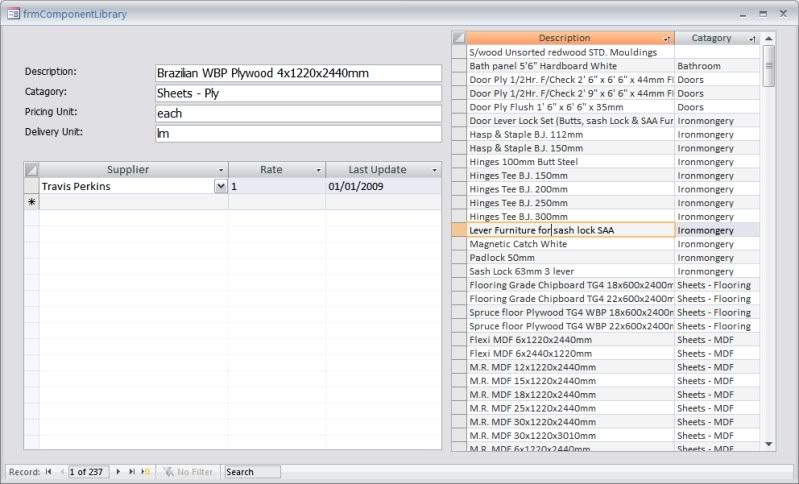Select Sash Lock 63mm 3 lever
Image resolution: width=799 pixels, height=484 pixels.
pos(570,272)
